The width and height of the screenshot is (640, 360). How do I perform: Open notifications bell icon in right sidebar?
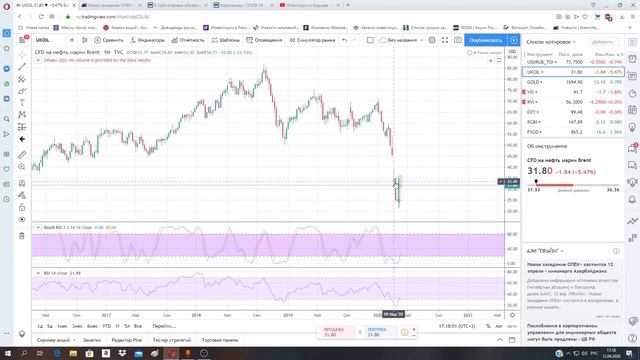(632, 199)
